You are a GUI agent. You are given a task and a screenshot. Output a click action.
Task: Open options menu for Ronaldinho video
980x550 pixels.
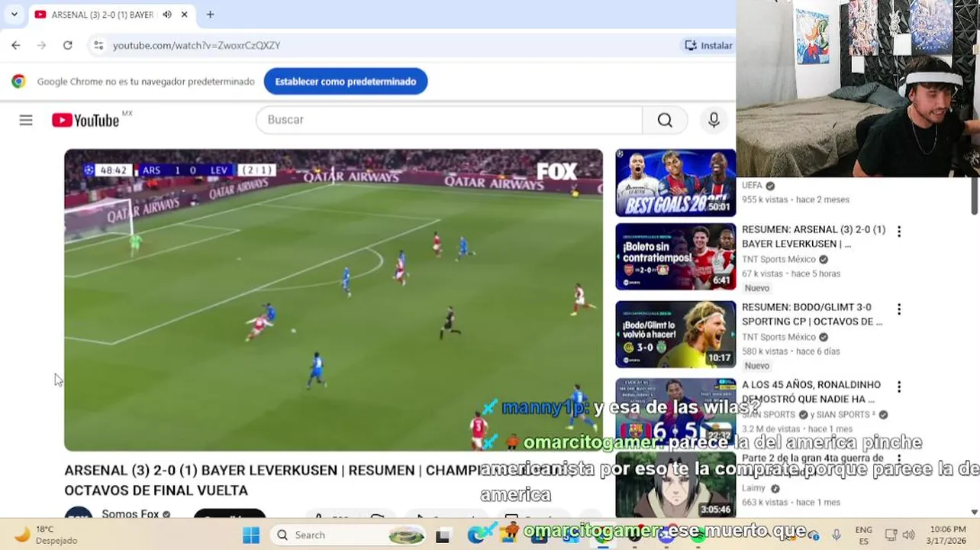(x=899, y=387)
